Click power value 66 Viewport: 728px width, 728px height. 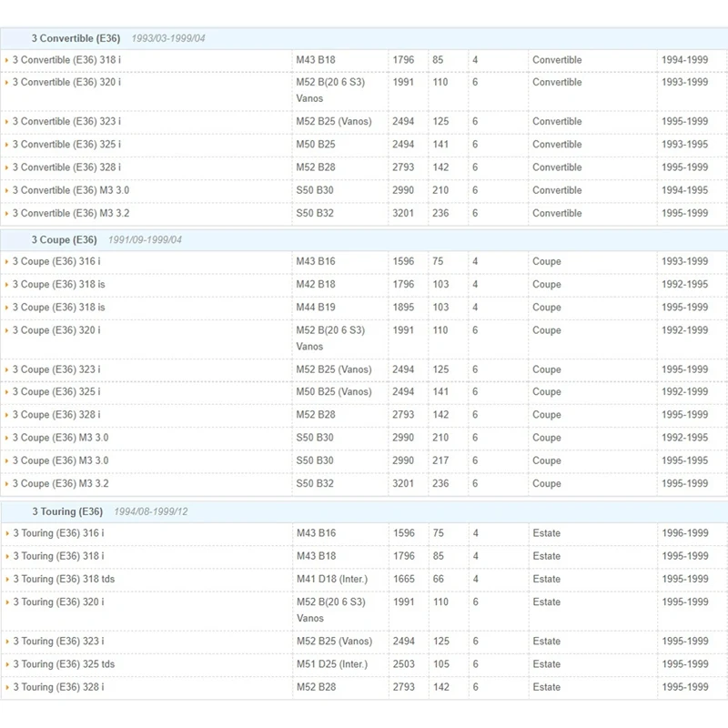[439, 579]
